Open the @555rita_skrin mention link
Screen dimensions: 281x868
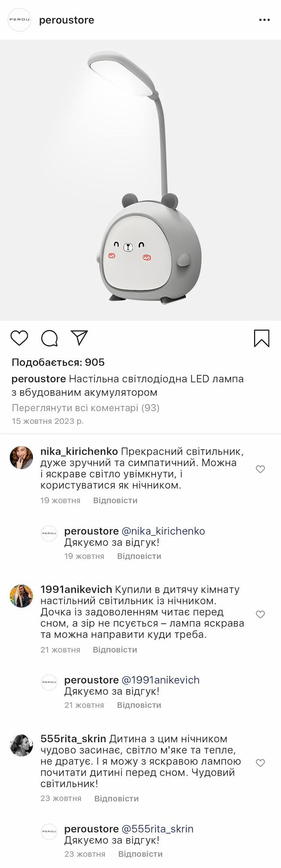point(157,829)
